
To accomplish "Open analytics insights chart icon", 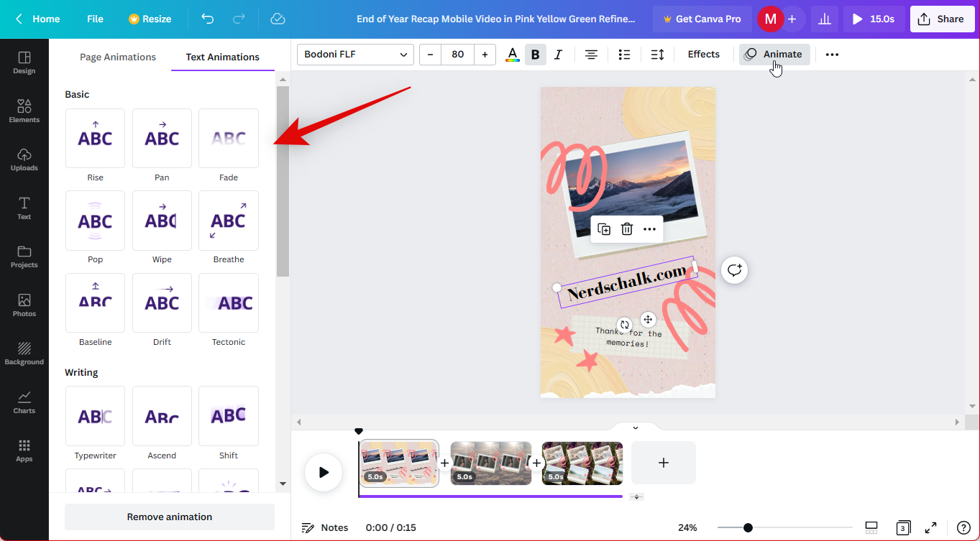I will [x=825, y=19].
